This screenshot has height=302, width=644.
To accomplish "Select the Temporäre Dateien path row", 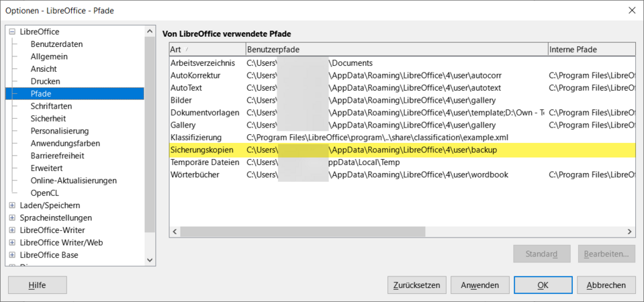I will [402, 162].
